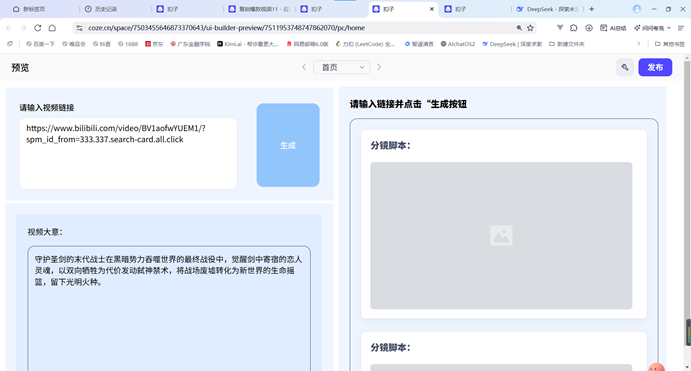
Task: Go to next preview page chevron
Action: tap(379, 67)
